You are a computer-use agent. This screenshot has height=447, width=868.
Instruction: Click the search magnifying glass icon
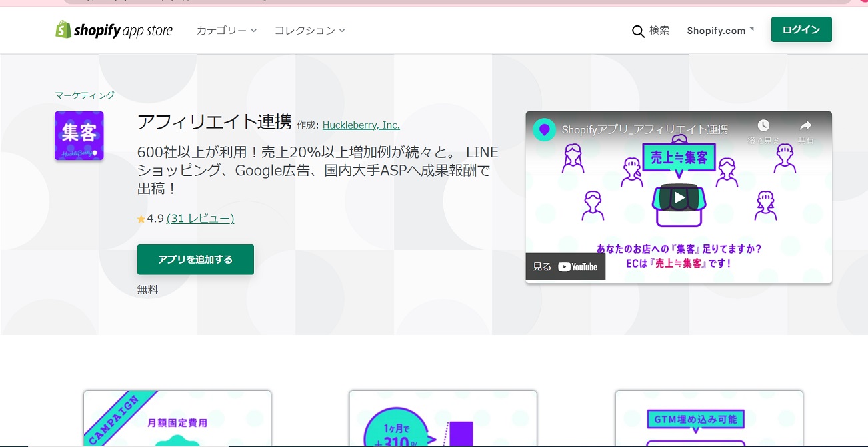pos(638,31)
